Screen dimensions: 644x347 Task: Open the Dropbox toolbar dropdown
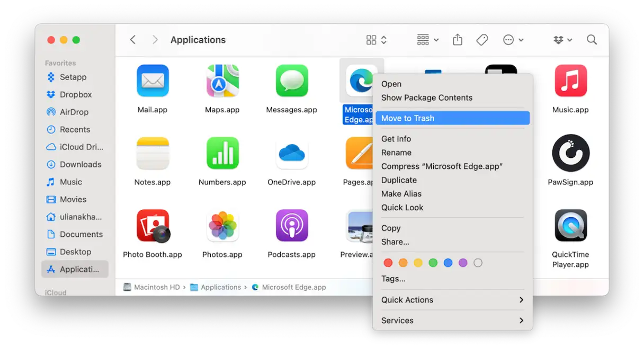pyautogui.click(x=562, y=40)
